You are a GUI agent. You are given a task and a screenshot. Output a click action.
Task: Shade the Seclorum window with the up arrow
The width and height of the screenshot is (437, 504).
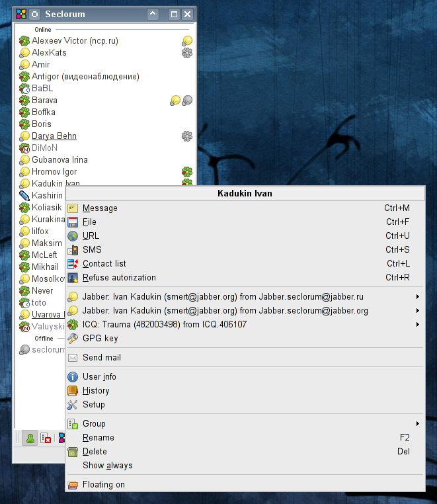click(153, 14)
